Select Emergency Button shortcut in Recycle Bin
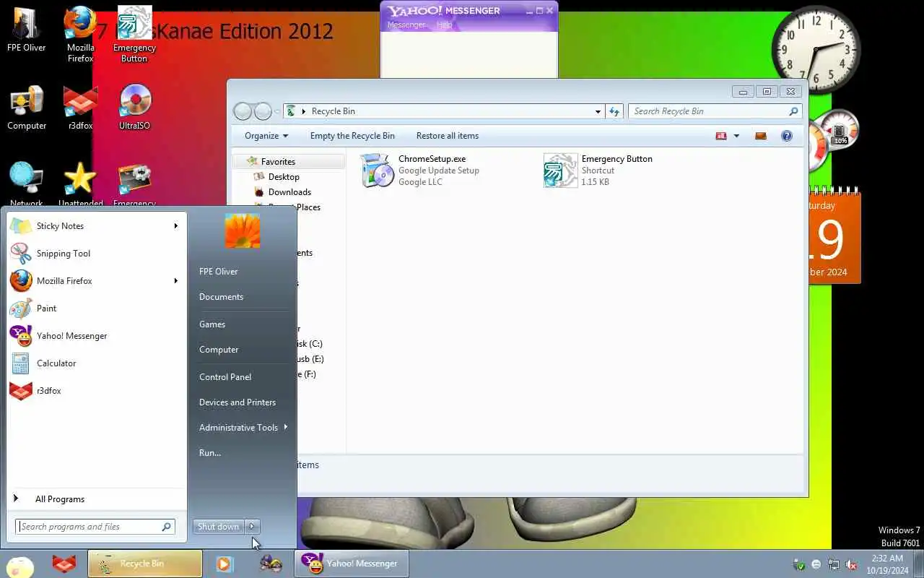 (x=599, y=171)
